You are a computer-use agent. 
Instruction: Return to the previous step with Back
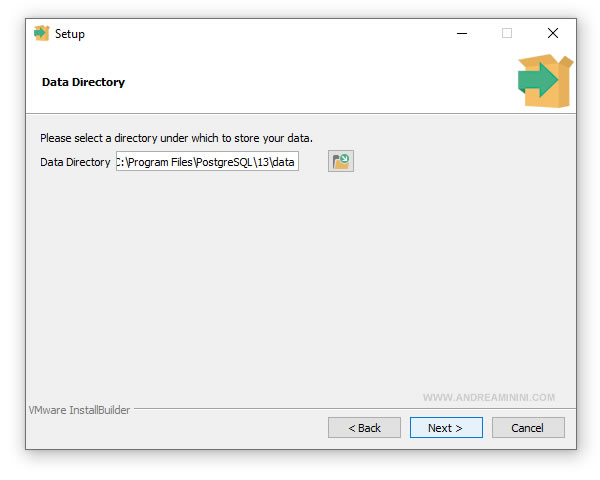point(364,428)
